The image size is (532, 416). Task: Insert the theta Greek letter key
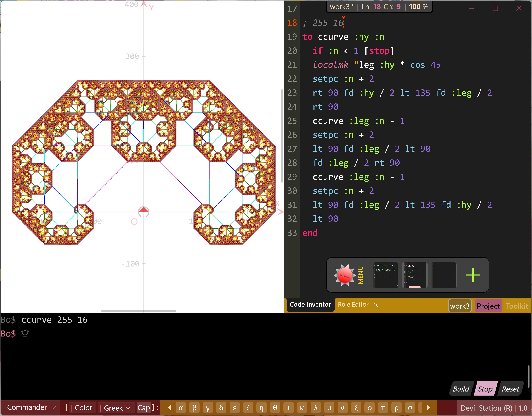click(x=275, y=408)
